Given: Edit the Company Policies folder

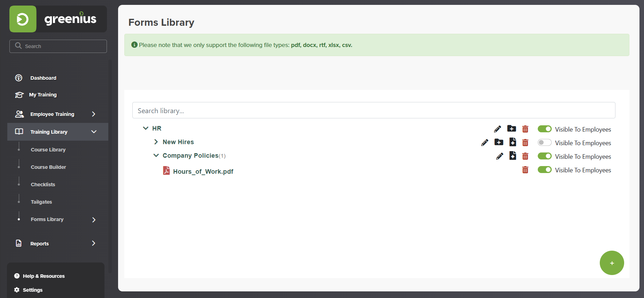Looking at the screenshot, I should [500, 156].
